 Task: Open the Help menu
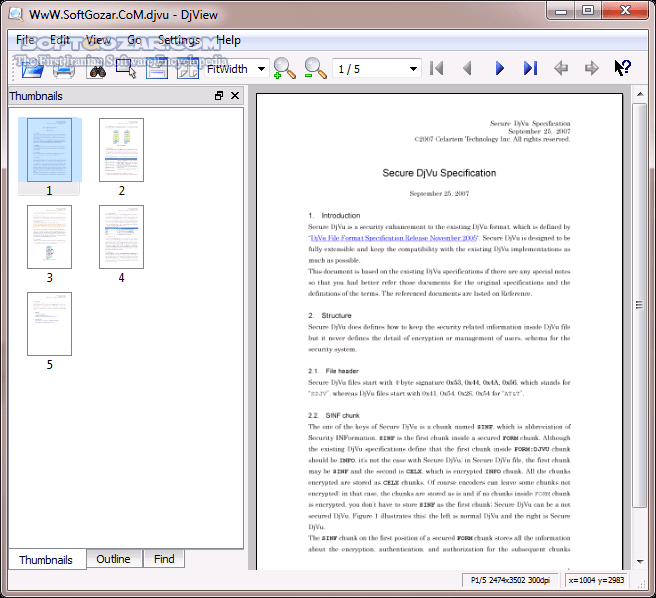point(228,40)
